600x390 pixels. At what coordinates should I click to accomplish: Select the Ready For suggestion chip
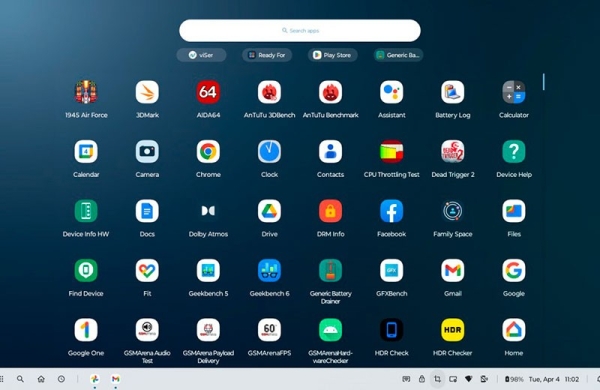[x=267, y=55]
